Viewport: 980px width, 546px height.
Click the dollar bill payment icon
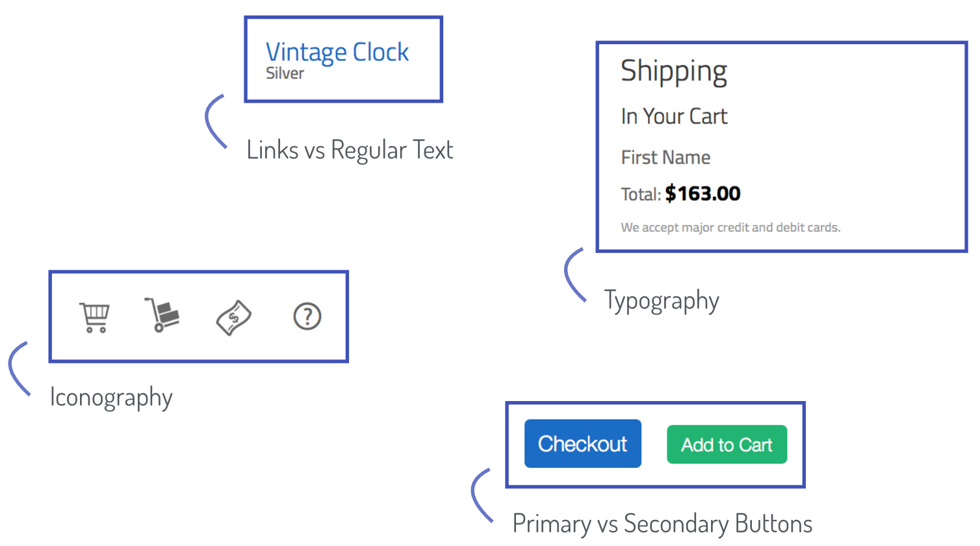click(x=234, y=318)
